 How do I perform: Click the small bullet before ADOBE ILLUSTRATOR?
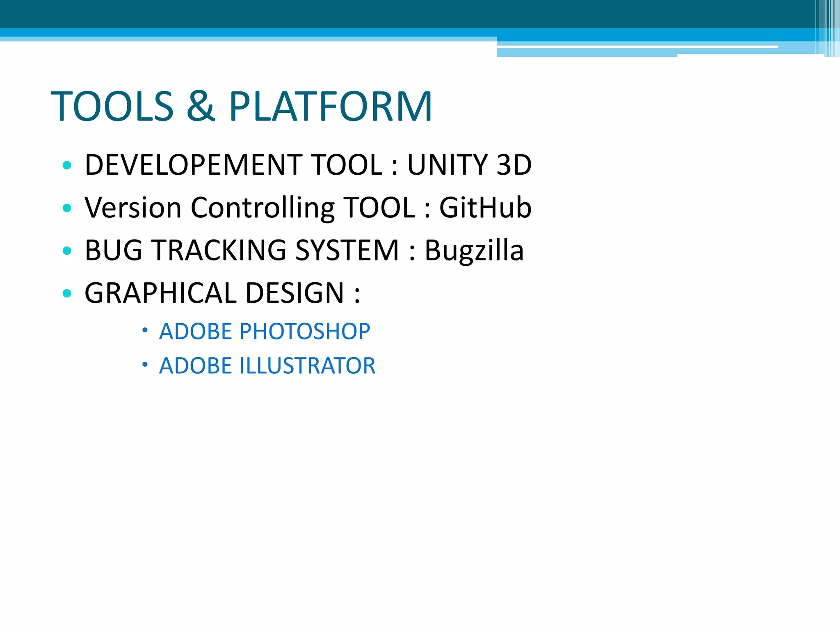144,364
